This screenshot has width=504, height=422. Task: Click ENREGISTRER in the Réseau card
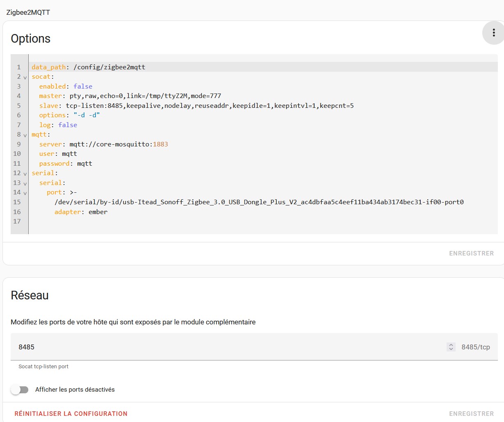tap(471, 414)
